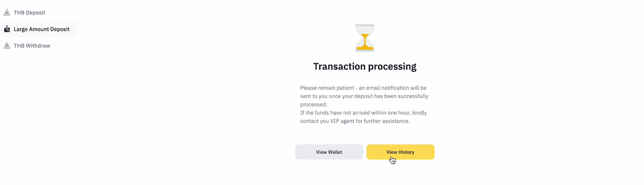Click the yellow sand inside the hourglass
This screenshot has width=644, height=185.
pyautogui.click(x=365, y=46)
